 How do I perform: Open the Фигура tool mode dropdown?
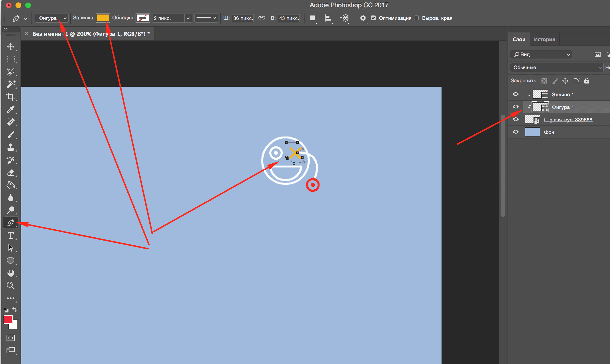[52, 18]
